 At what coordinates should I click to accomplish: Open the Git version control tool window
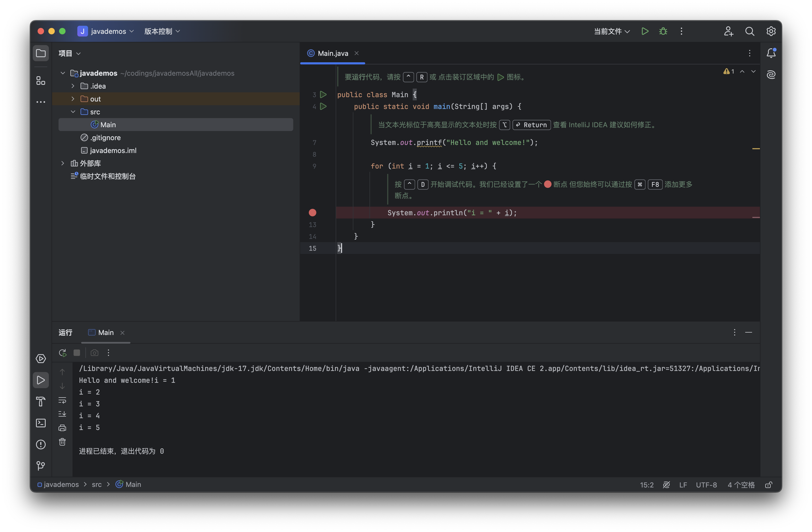click(41, 465)
